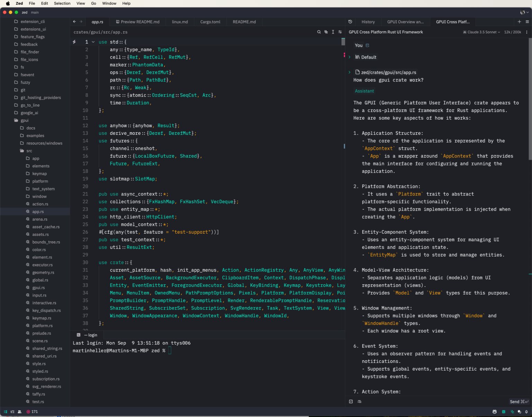Open History in the assistant pane tabs
532x417 pixels.
368,21
